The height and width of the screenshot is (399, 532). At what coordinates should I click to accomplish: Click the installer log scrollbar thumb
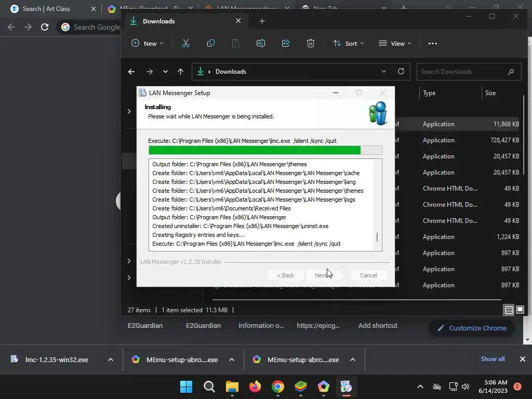click(377, 237)
